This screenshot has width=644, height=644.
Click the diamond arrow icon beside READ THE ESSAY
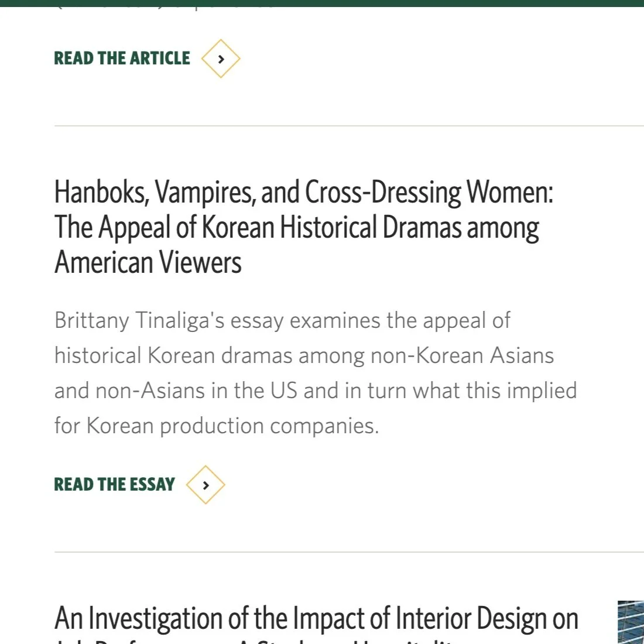point(205,485)
